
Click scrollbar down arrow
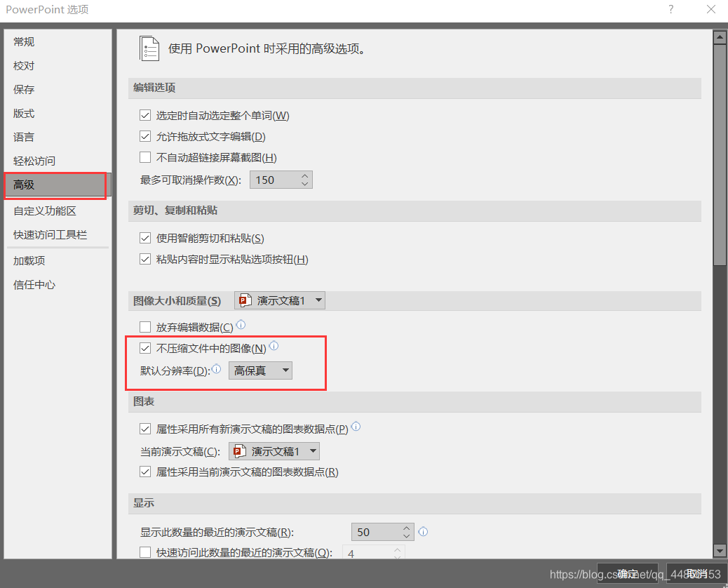coord(720,551)
